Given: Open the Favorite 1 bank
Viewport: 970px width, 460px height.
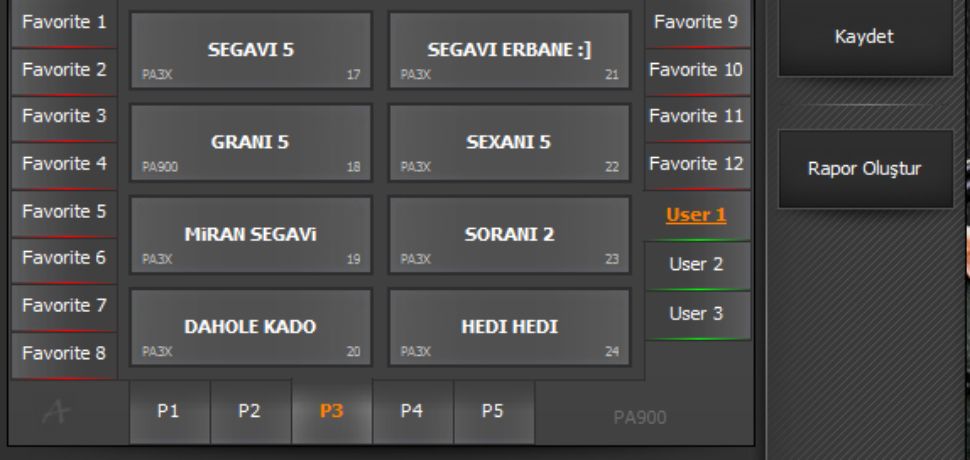Looking at the screenshot, I should coord(64,22).
